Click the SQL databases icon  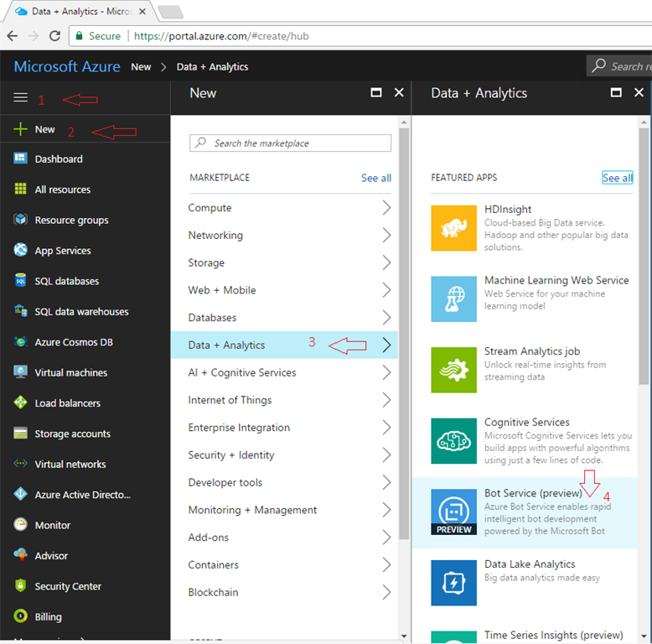20,280
